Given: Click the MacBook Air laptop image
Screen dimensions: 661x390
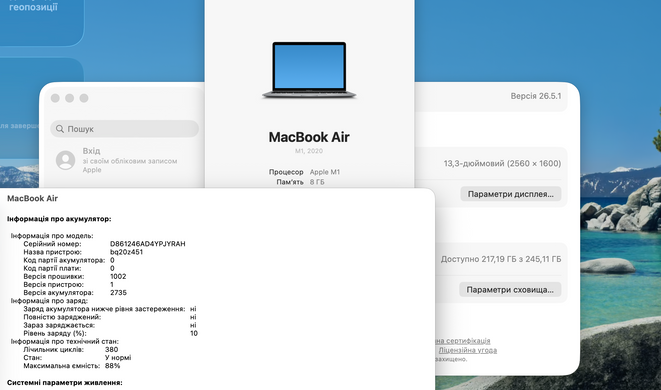Looking at the screenshot, I should (309, 70).
